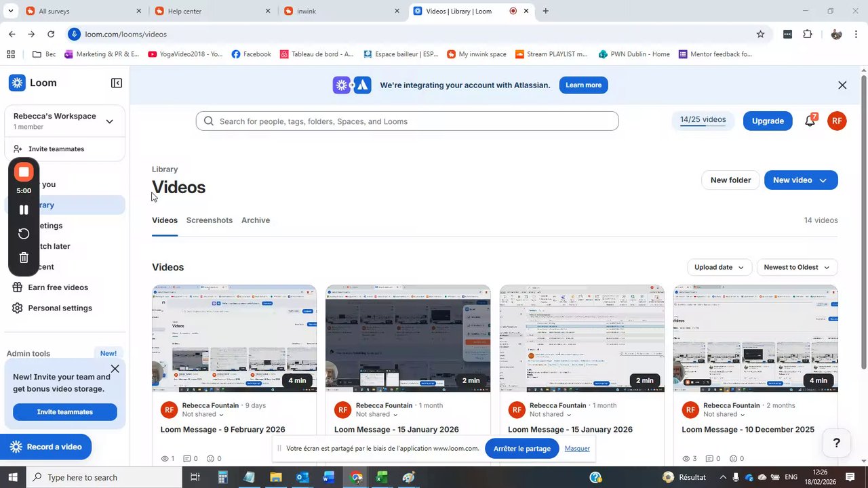Open the New video dropdown
This screenshot has height=488, width=868.
pos(801,180)
